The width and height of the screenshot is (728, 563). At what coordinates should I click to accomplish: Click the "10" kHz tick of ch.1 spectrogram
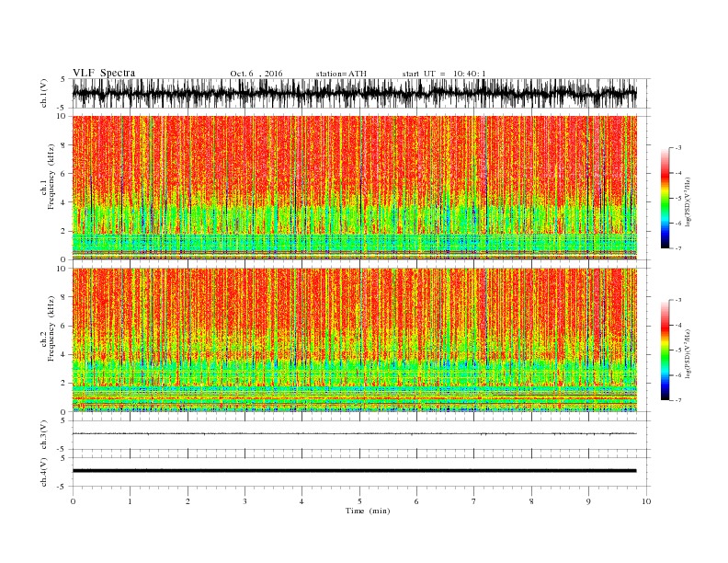63,116
